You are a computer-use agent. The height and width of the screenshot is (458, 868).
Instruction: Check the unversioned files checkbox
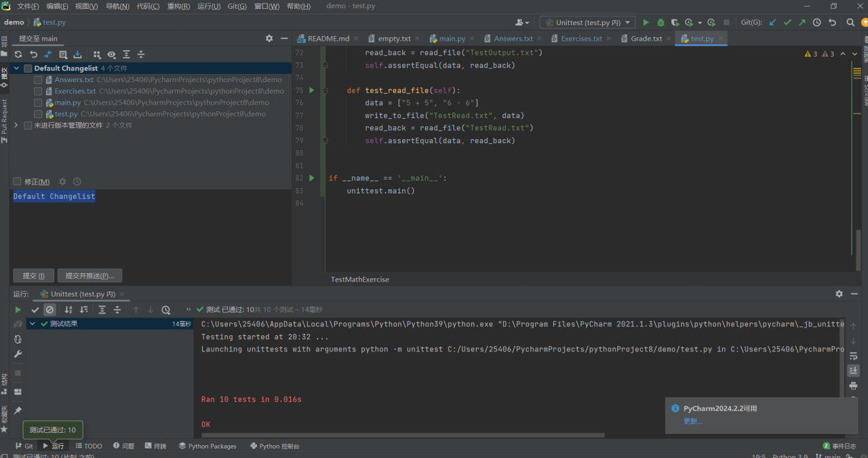click(x=28, y=126)
